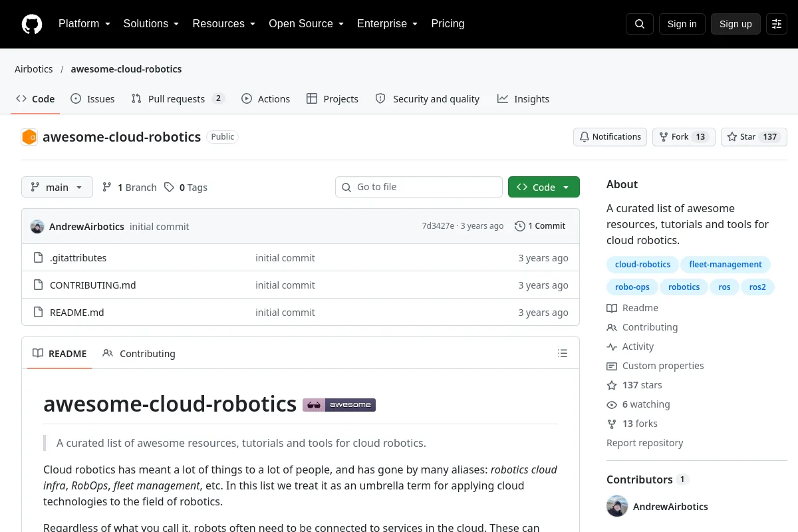
Task: Open 0 Tags list
Action: coord(186,188)
